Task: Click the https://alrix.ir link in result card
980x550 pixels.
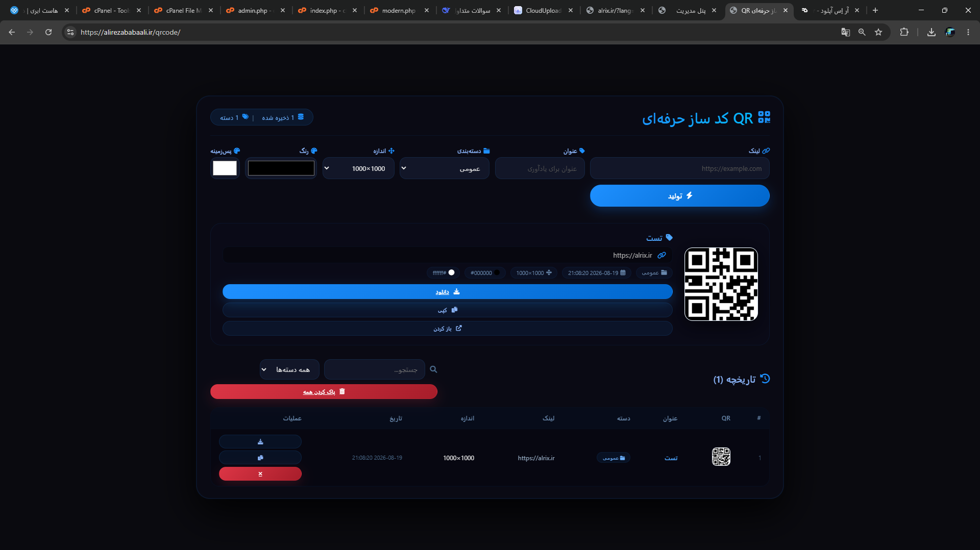Action: (632, 256)
